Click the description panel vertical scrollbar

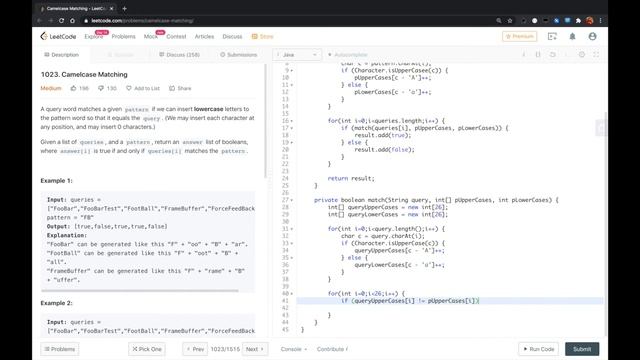[265, 120]
